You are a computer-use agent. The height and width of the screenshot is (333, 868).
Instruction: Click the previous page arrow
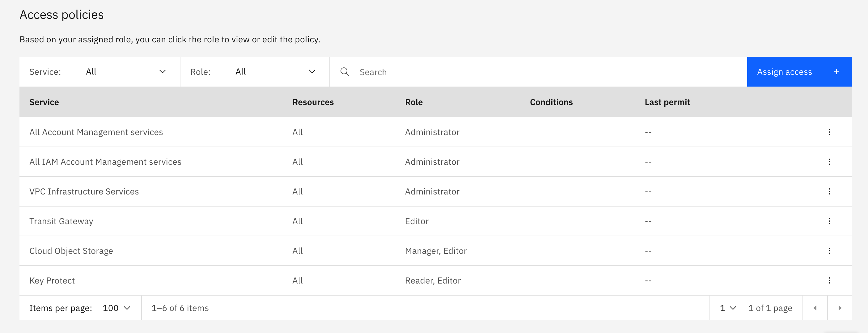[815, 308]
